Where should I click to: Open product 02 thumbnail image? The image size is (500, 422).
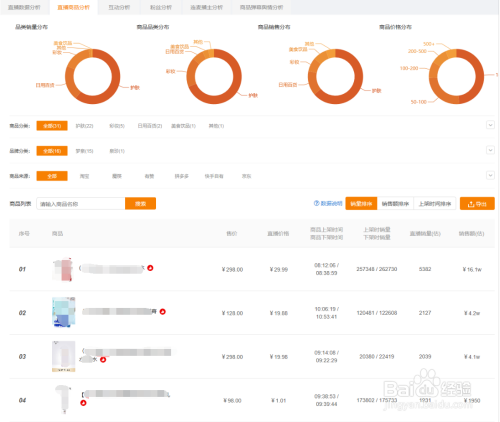point(64,312)
